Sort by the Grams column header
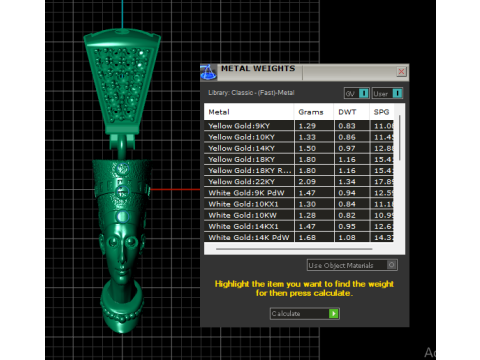Screen dimensions: 480x360 [x=313, y=112]
